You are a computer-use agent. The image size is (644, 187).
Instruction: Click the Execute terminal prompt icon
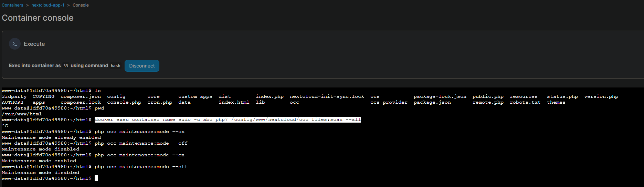click(14, 44)
